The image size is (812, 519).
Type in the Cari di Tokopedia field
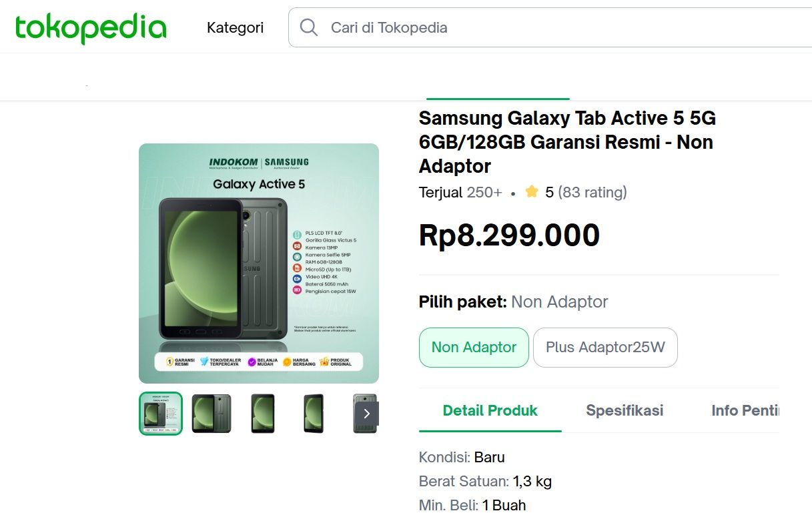pyautogui.click(x=534, y=27)
